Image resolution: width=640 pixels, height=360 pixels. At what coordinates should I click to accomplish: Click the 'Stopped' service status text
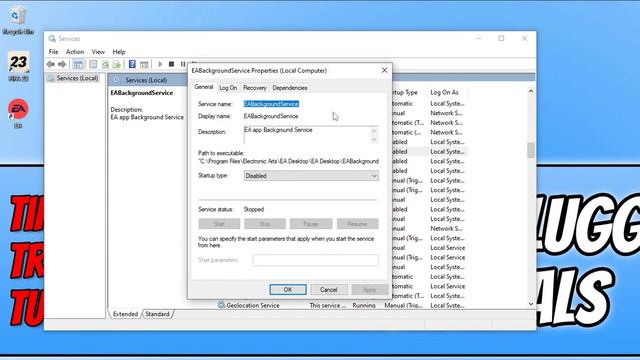(x=254, y=209)
